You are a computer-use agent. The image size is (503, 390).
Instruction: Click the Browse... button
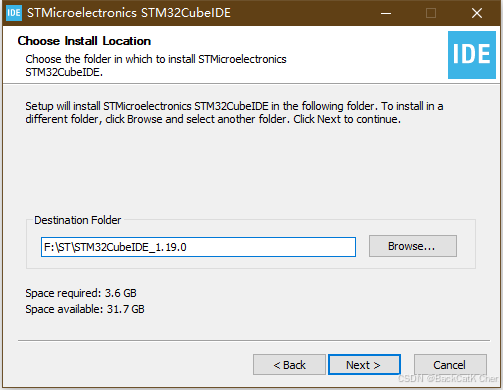[x=413, y=246]
